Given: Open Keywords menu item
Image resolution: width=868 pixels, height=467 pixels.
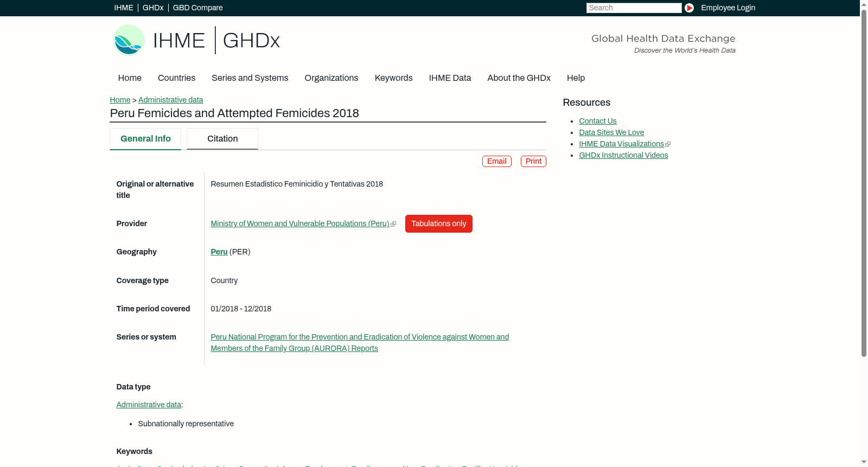Looking at the screenshot, I should [x=394, y=78].
